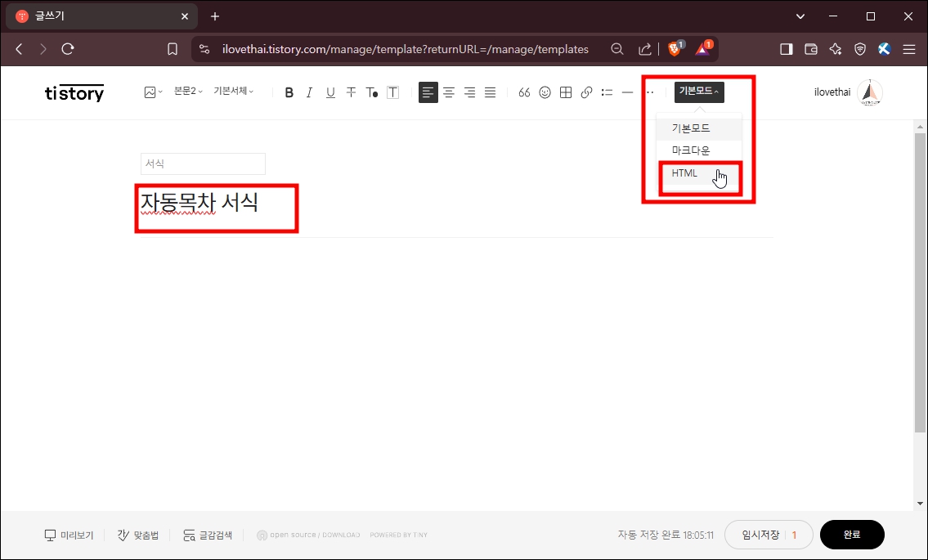Collapse the 기본모드 editor mode dropdown

[698, 92]
